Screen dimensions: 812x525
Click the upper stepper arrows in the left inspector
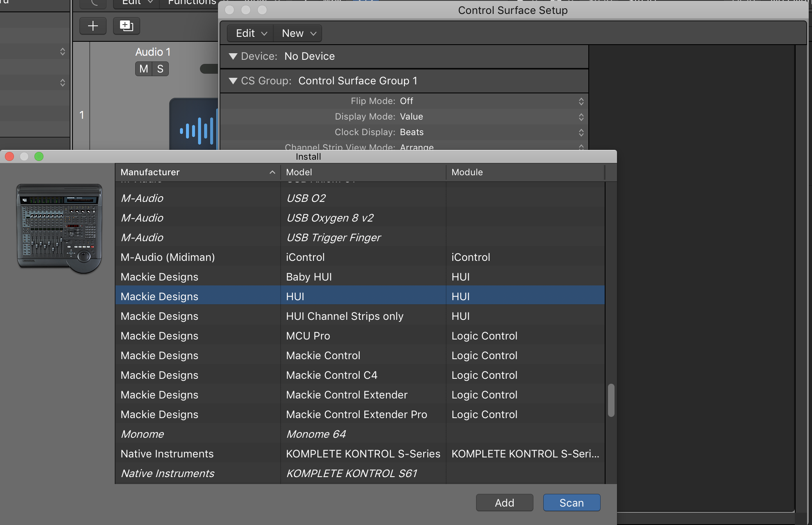point(62,52)
